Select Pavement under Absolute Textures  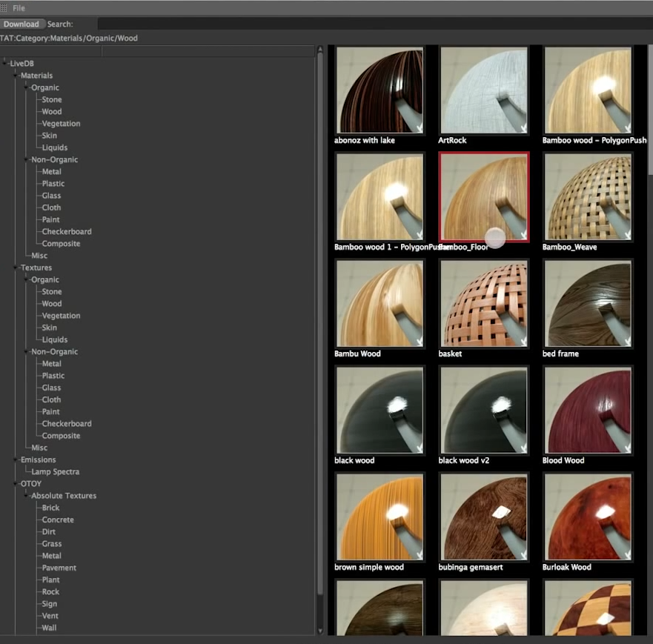pos(59,568)
